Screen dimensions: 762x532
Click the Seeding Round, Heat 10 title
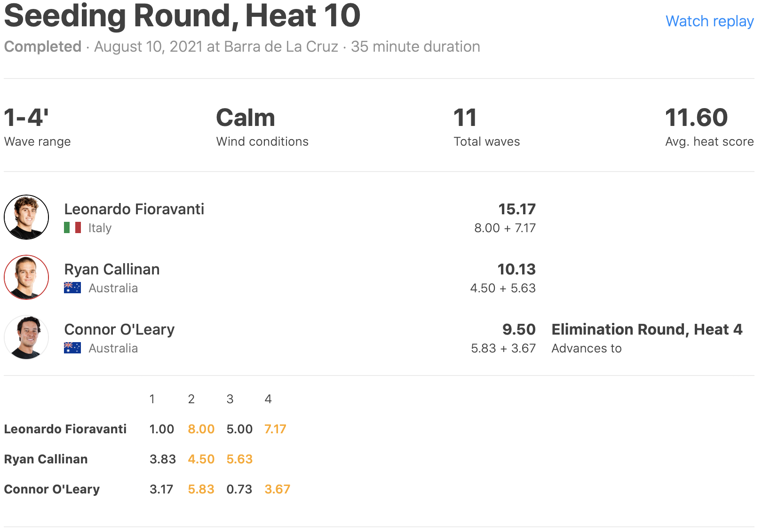click(x=182, y=16)
